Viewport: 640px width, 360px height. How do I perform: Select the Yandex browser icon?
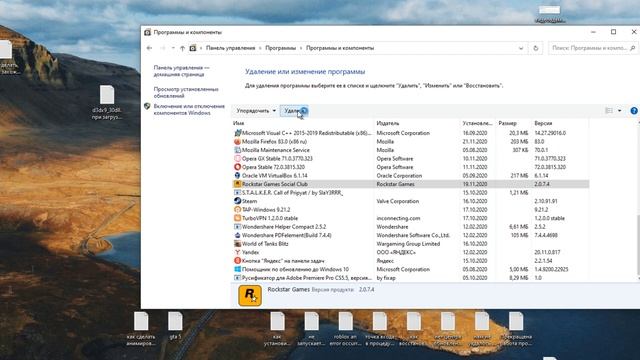(x=238, y=252)
